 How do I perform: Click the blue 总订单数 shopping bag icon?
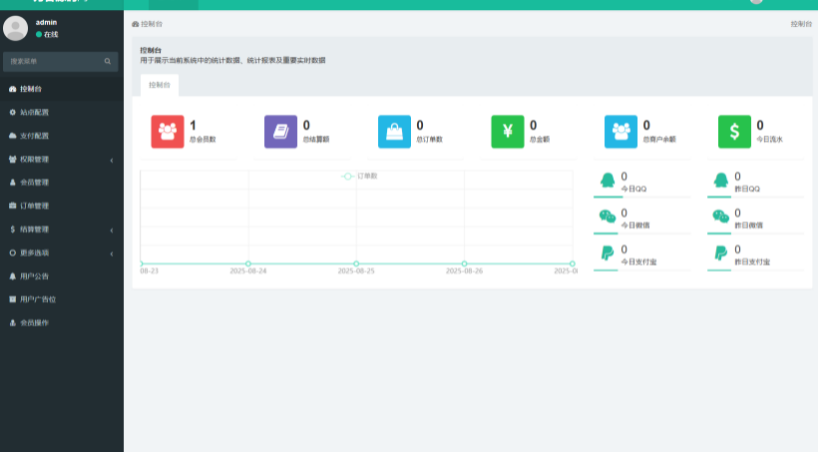394,131
